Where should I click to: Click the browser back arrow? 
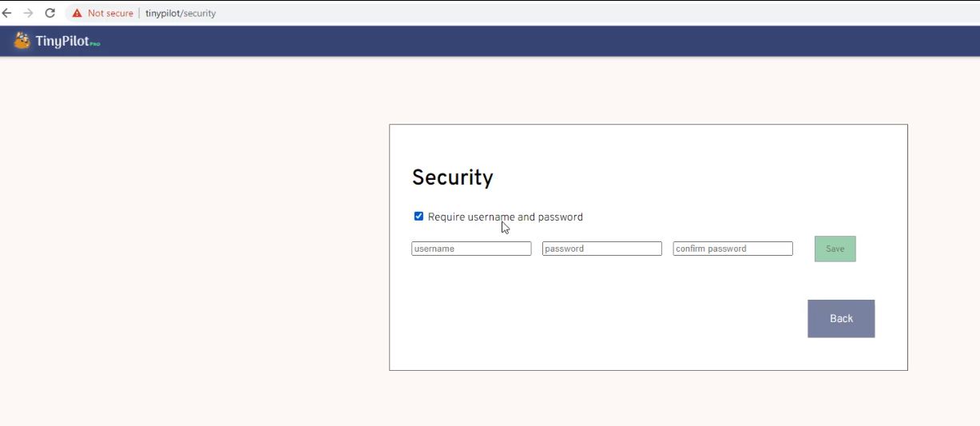coord(7,13)
